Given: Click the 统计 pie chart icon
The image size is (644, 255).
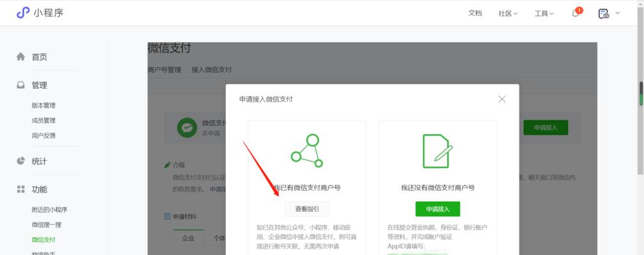Looking at the screenshot, I should click(x=20, y=161).
